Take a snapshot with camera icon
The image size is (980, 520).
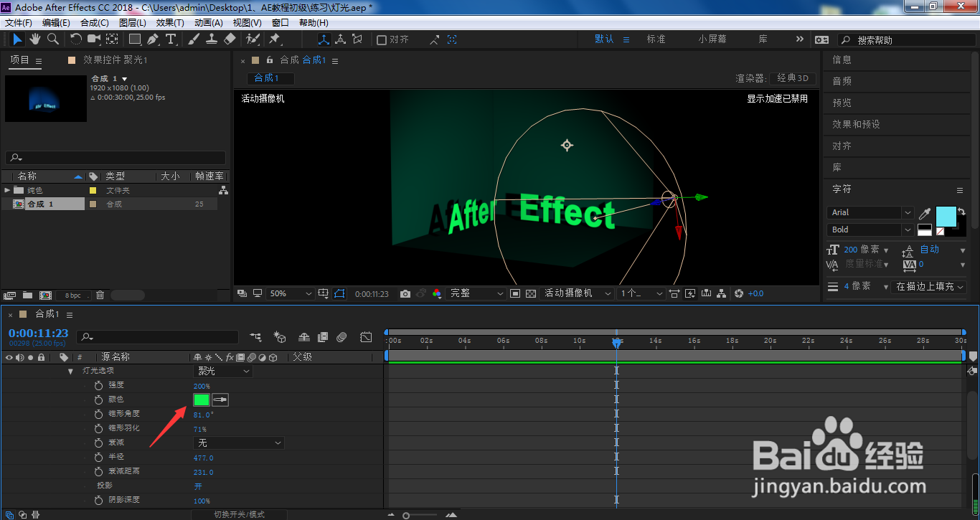point(405,293)
